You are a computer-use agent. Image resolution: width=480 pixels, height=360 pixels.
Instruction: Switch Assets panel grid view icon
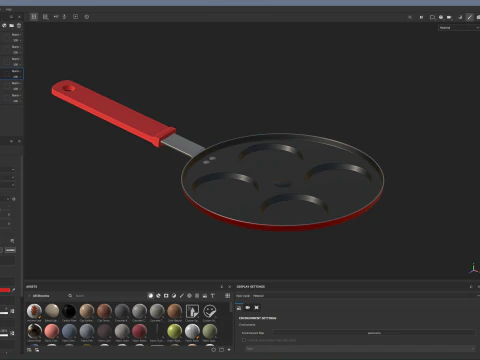(228, 296)
